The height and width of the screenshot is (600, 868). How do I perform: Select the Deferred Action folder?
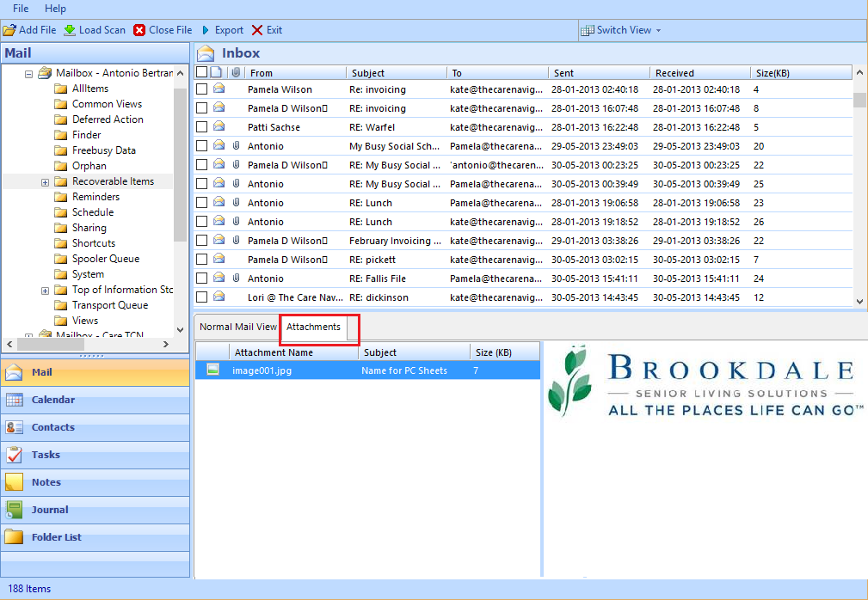coord(108,119)
